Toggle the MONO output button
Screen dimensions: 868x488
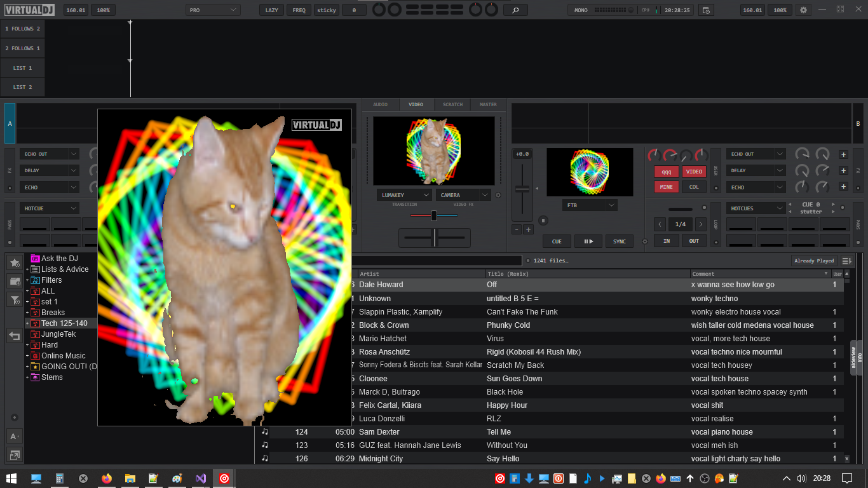pos(581,10)
